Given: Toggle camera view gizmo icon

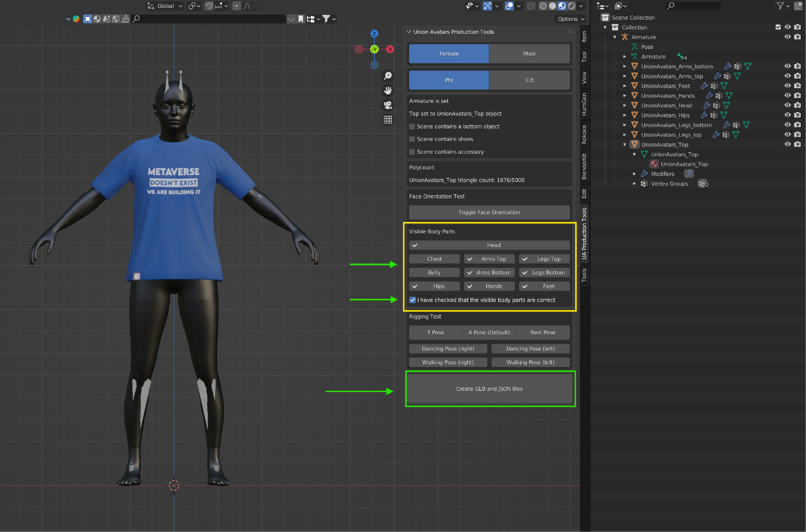Looking at the screenshot, I should click(x=388, y=105).
